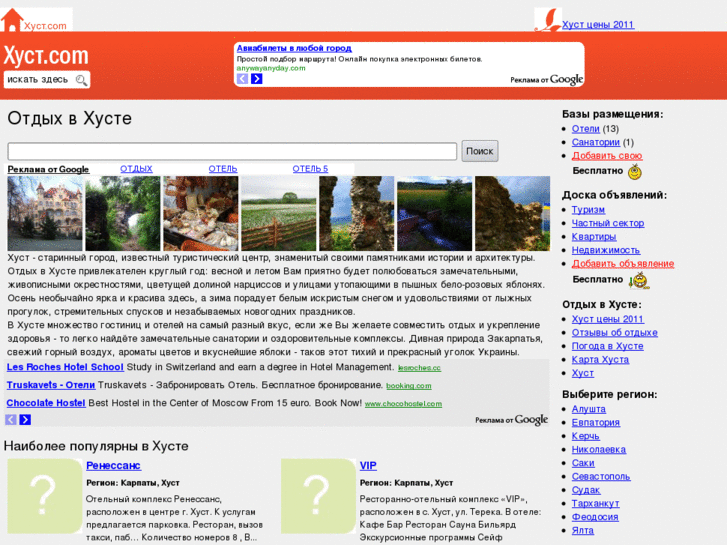Click the smiley icon next to Бесплатно under Базы размещения
The width and height of the screenshot is (727, 545).
[635, 172]
